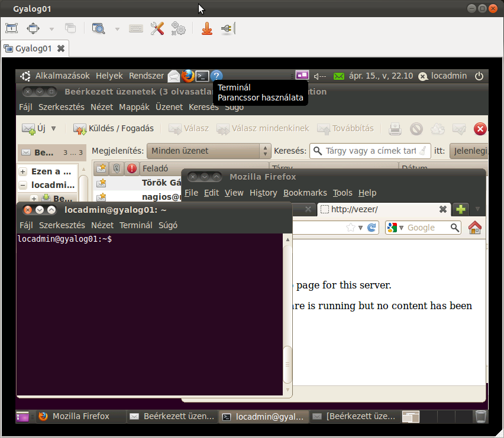Open the Jelenlegi search scope dropdown
The width and height of the screenshot is (504, 438).
(x=469, y=151)
